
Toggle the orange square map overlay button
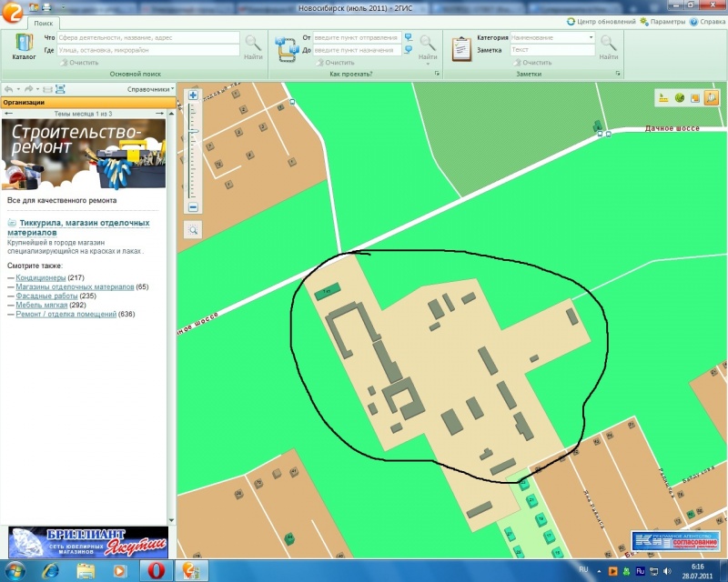(694, 97)
